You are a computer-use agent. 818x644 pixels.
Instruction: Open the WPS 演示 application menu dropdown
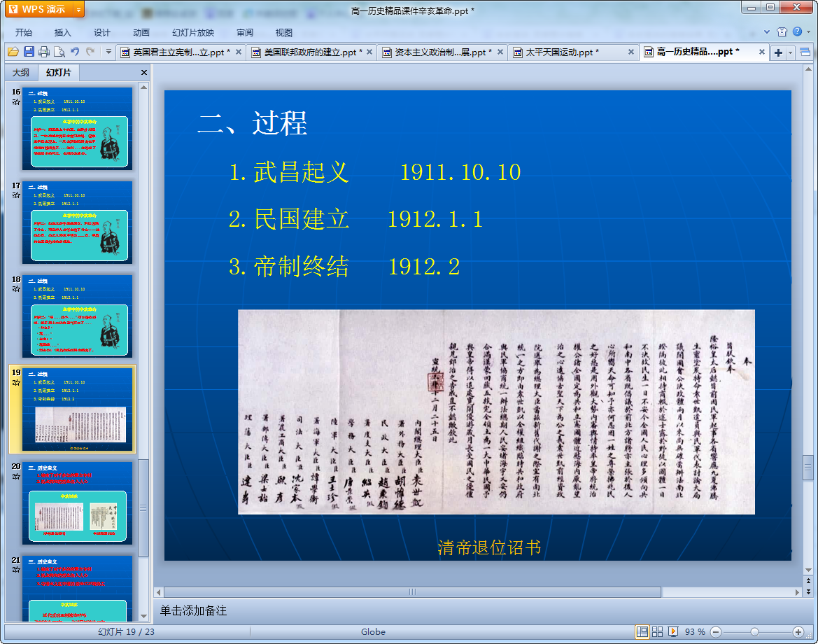(78, 9)
